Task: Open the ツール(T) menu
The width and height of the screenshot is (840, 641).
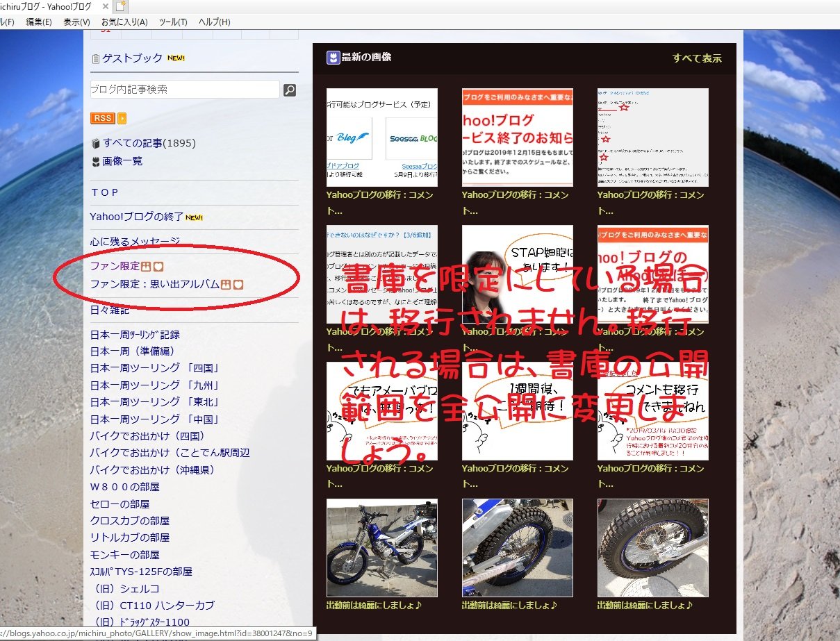Action: pos(173,22)
